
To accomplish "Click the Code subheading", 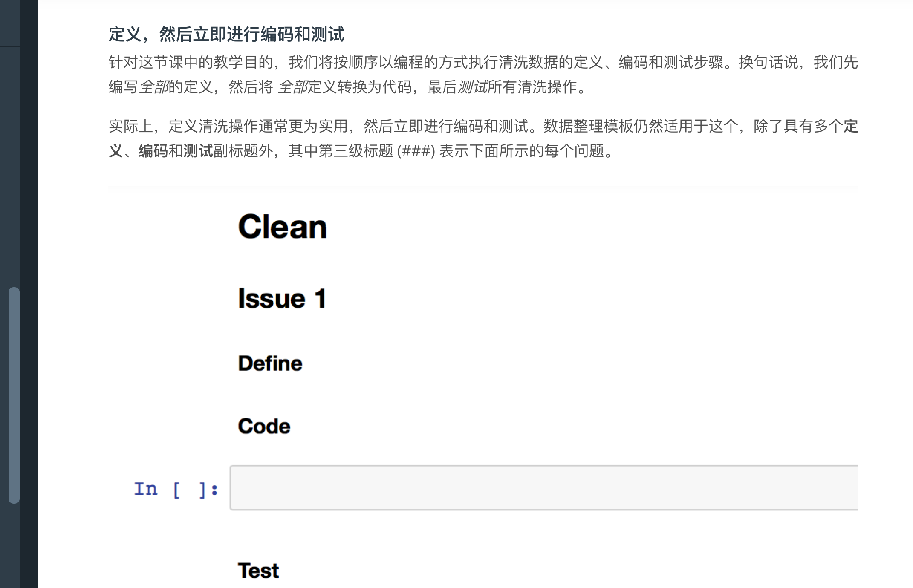I will click(x=263, y=425).
